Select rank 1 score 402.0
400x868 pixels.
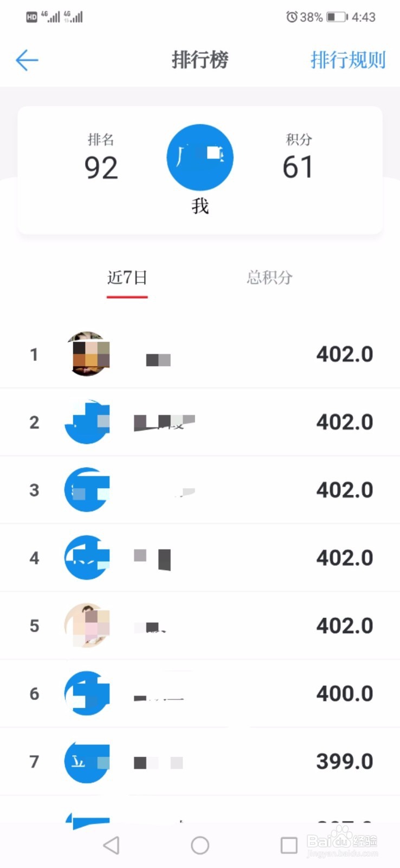pyautogui.click(x=344, y=354)
